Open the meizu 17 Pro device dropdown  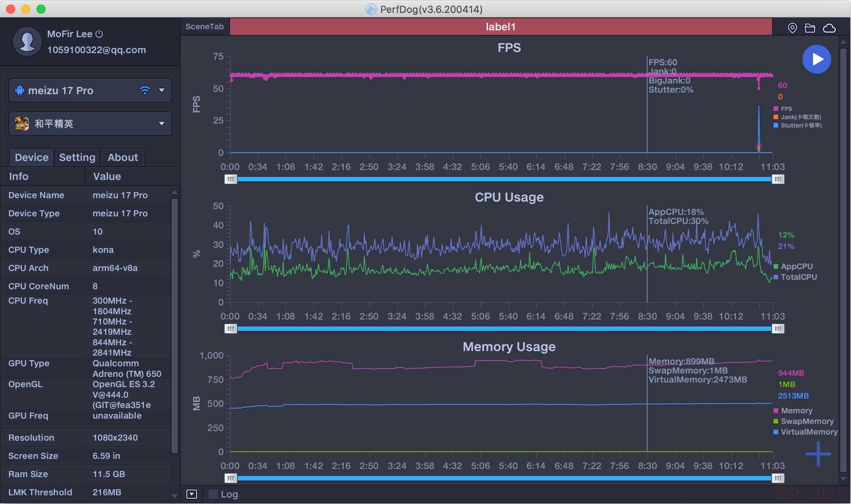(90, 90)
